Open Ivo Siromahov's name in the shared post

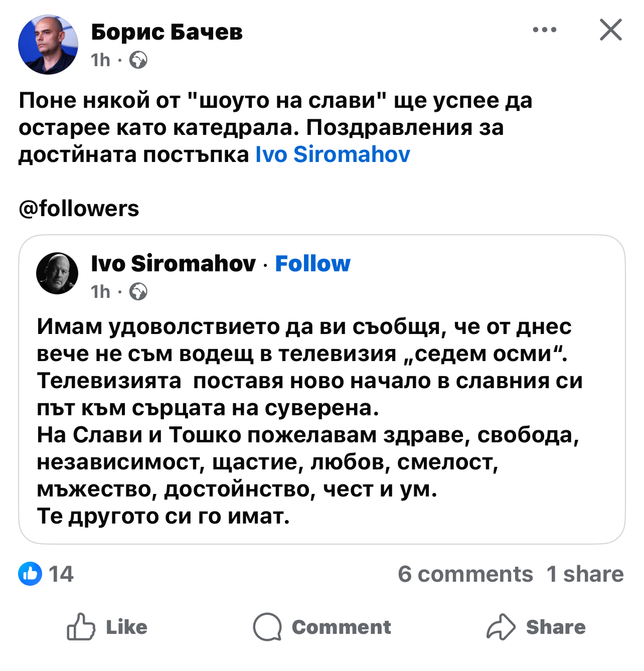173,263
